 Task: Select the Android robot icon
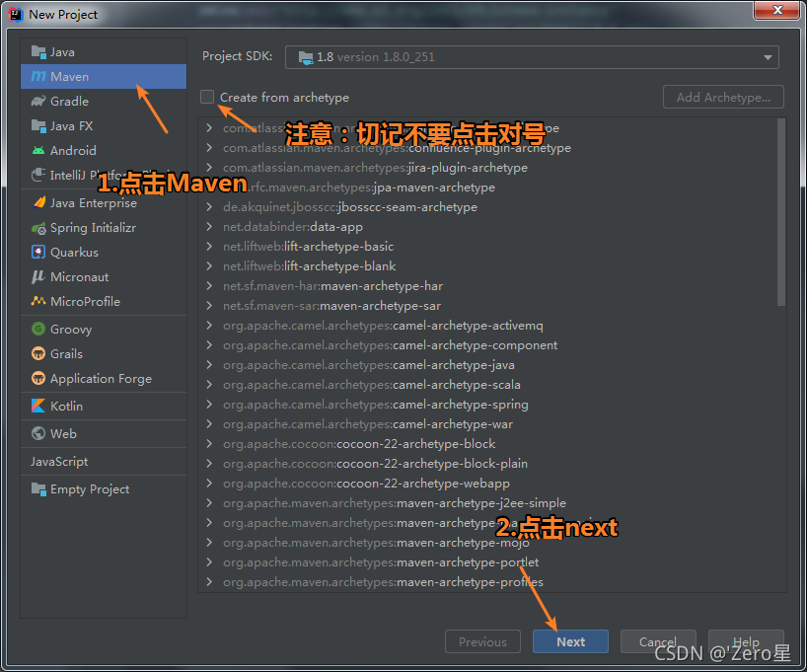tap(38, 151)
